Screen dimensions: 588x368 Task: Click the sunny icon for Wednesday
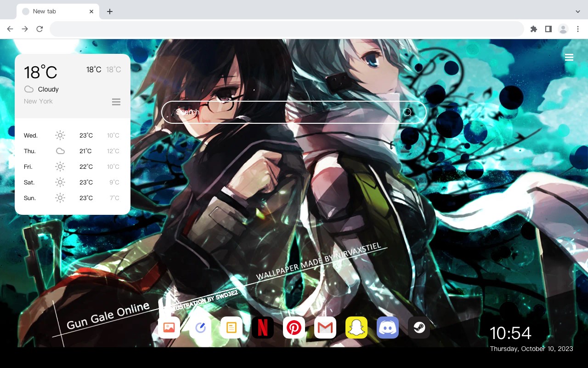(60, 135)
